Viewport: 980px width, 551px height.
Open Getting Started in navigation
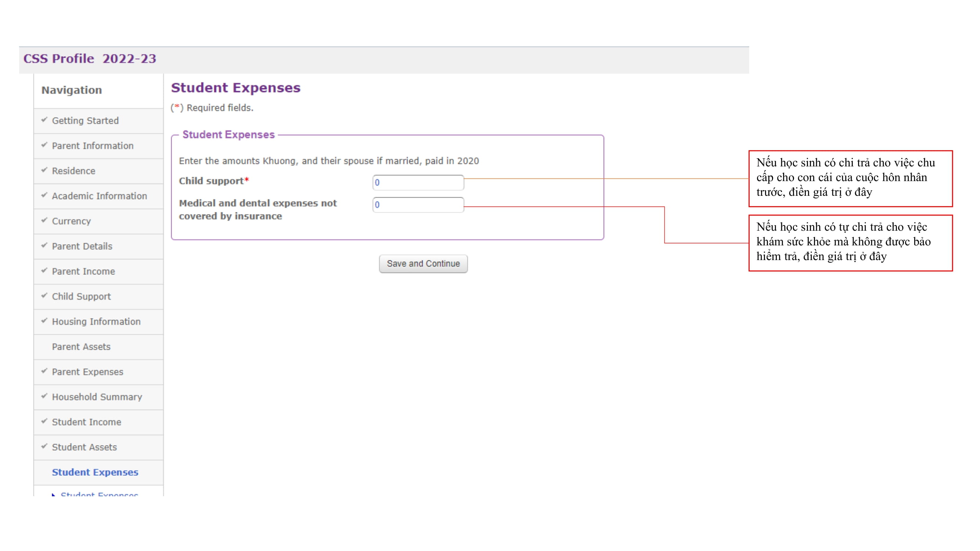pos(85,120)
